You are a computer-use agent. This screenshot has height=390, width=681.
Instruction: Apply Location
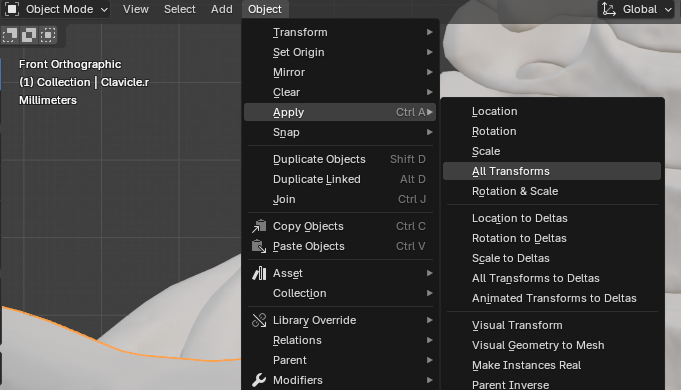pos(552,111)
